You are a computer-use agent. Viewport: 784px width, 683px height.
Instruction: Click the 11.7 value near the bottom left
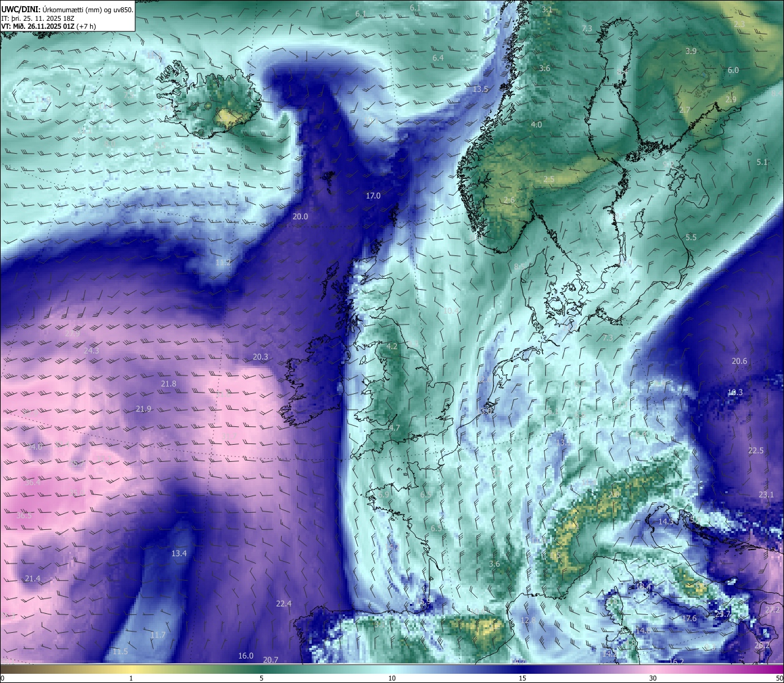tap(158, 635)
